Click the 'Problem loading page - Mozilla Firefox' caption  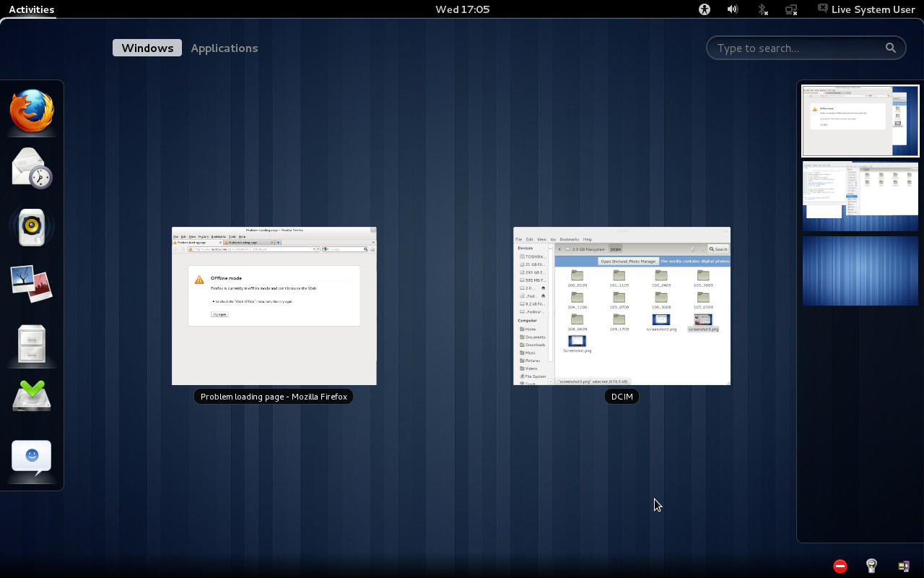(x=274, y=397)
